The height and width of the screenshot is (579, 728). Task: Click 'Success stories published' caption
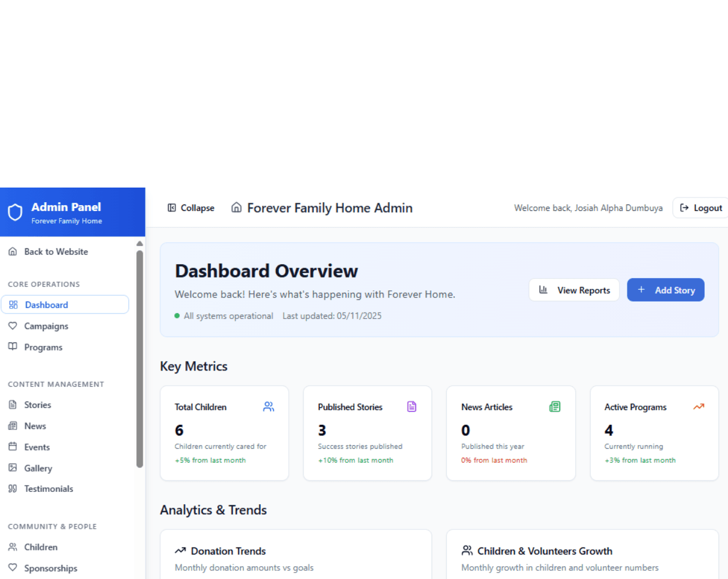pos(360,446)
